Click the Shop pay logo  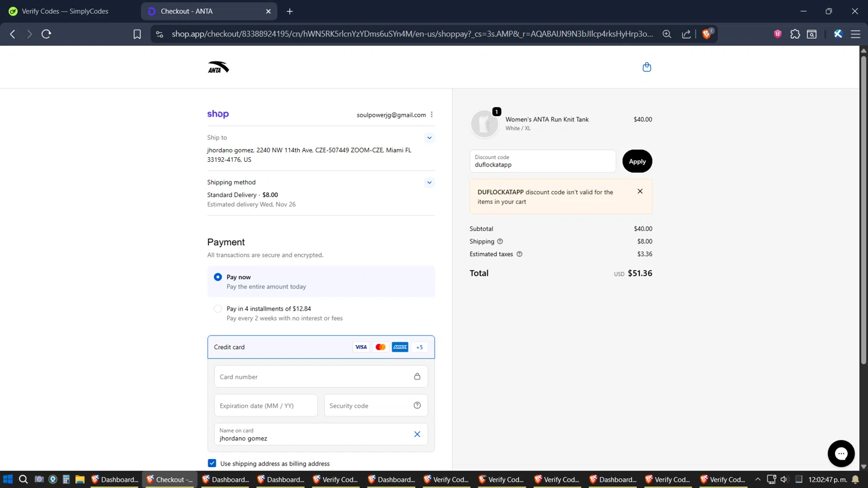218,114
